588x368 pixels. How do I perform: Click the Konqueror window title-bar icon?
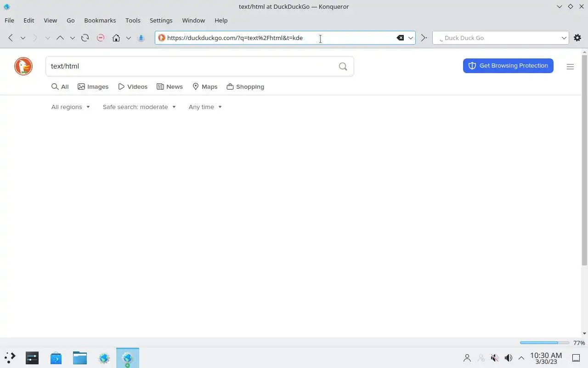pos(6,6)
